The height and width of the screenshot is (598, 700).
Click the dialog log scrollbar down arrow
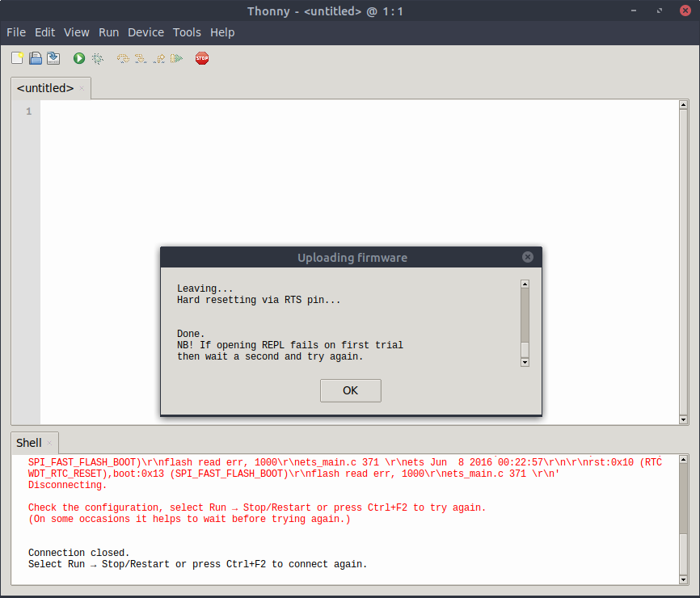(525, 362)
